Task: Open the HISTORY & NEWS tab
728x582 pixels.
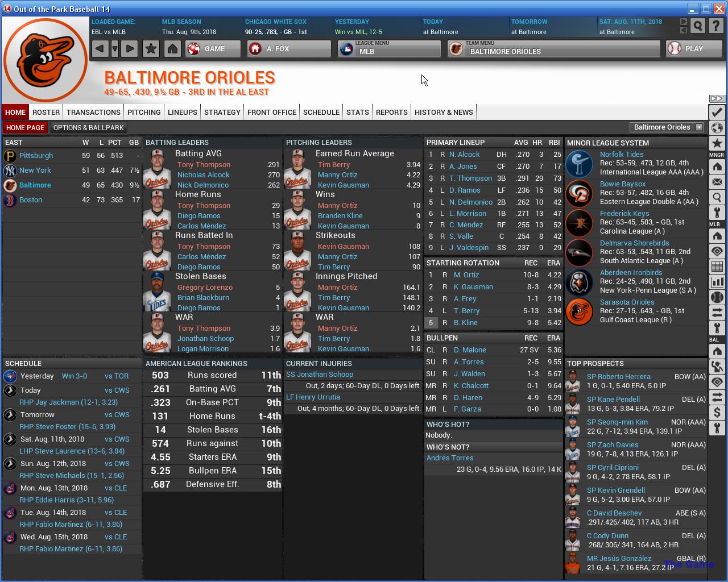Action: pyautogui.click(x=444, y=112)
